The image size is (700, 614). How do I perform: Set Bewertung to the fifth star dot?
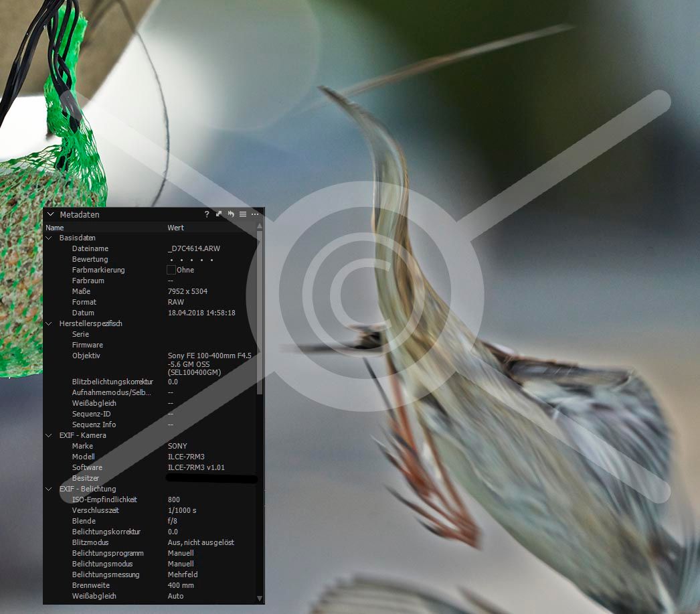212,260
